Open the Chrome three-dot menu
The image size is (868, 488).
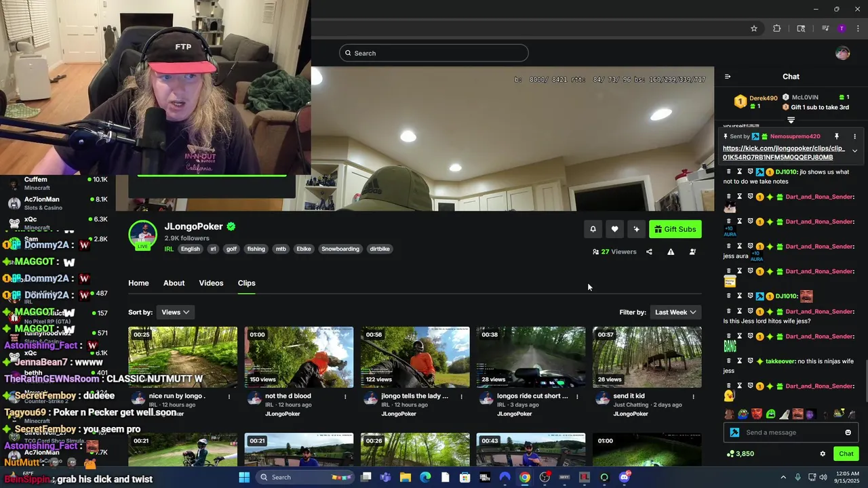tap(858, 28)
